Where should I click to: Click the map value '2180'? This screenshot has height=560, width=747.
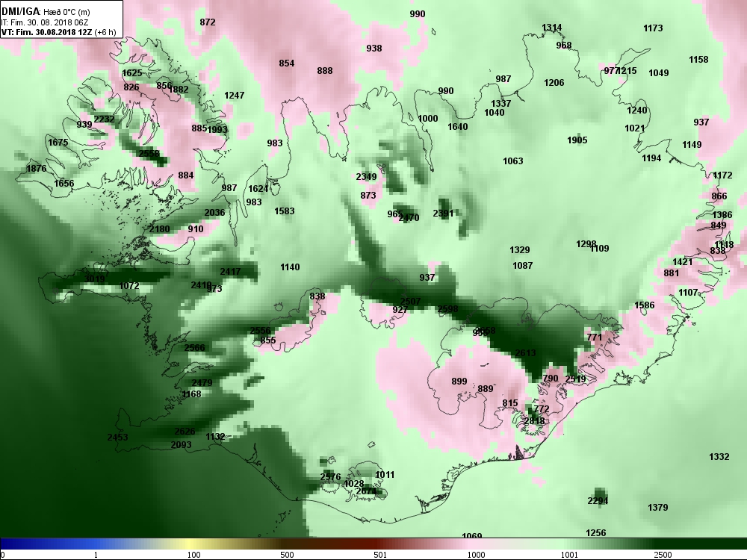pyautogui.click(x=159, y=229)
